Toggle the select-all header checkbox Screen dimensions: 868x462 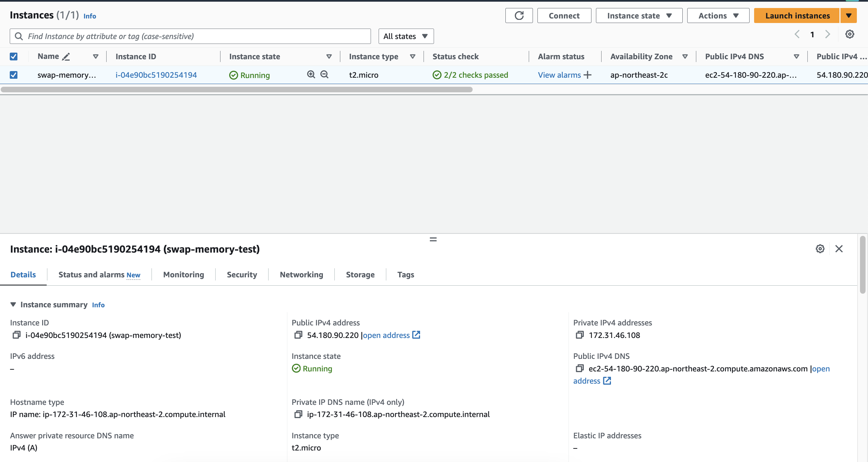pos(14,56)
